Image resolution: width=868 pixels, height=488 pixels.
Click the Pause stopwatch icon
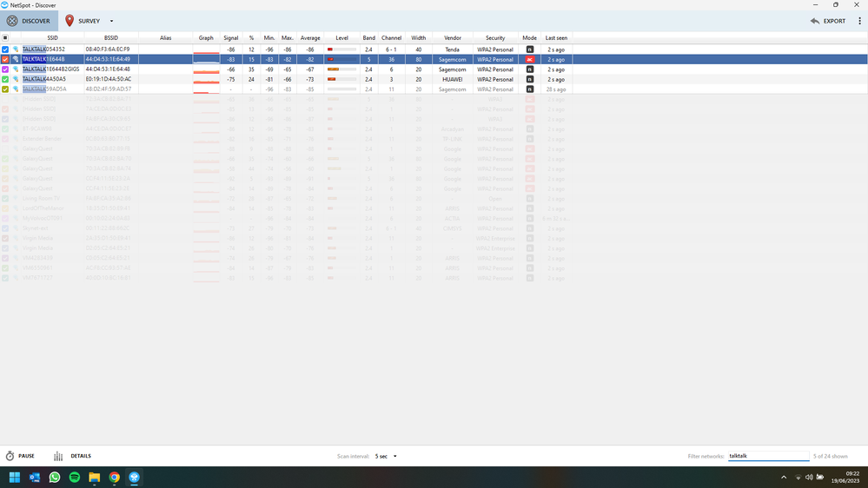(x=10, y=456)
